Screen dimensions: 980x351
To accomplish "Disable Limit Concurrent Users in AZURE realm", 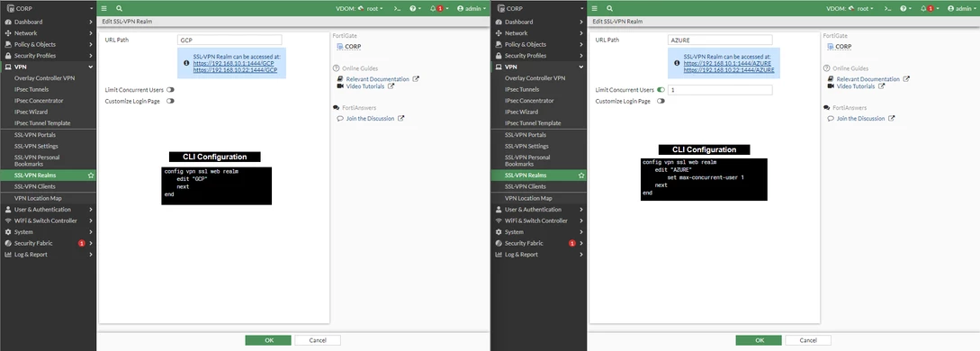I will click(x=661, y=90).
